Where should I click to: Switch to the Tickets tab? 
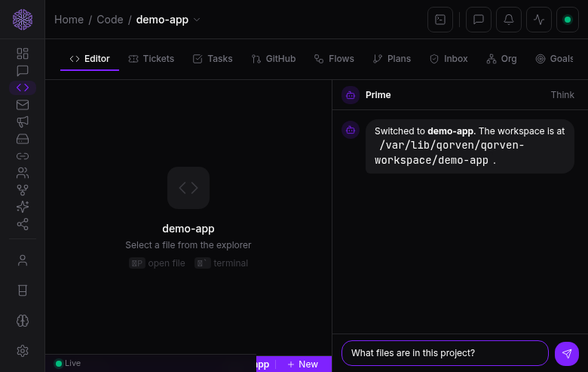[151, 59]
